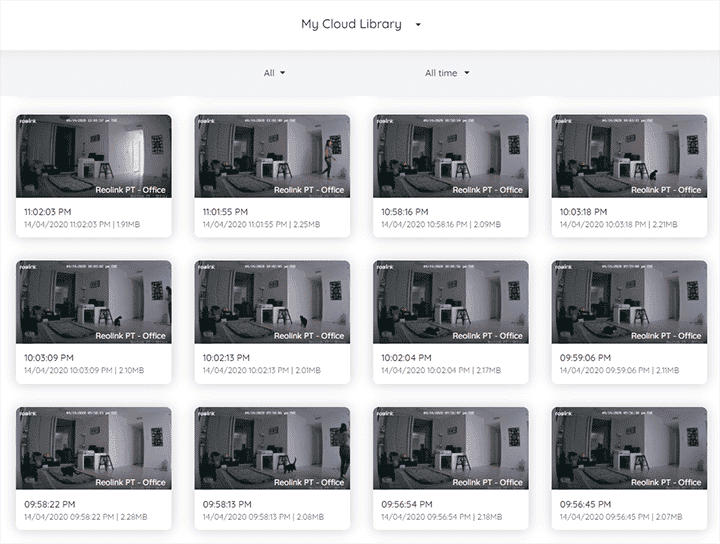Open the 11:02:03 PM recording thumbnail
720x544 pixels.
pos(93,155)
